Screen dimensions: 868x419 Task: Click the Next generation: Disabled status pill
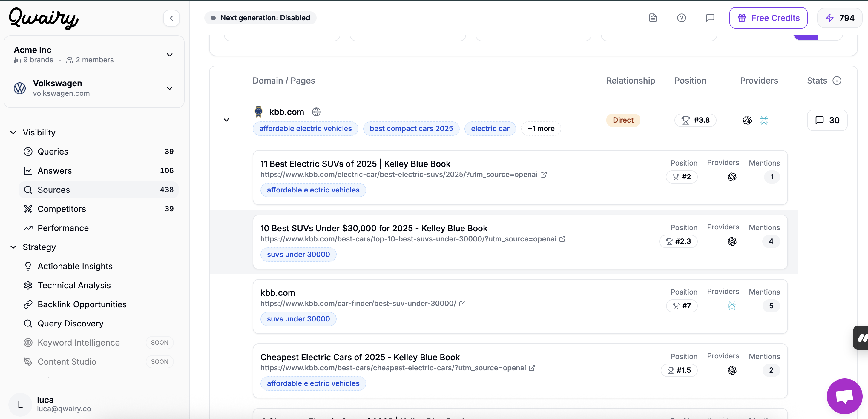tap(260, 18)
